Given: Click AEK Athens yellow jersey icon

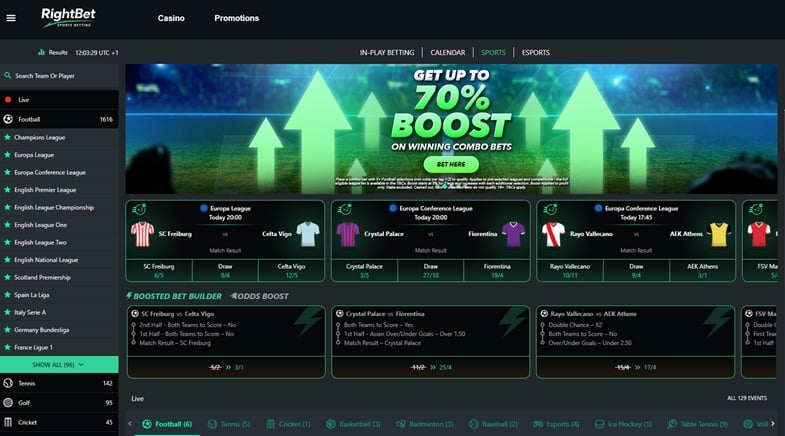Looking at the screenshot, I should (718, 234).
